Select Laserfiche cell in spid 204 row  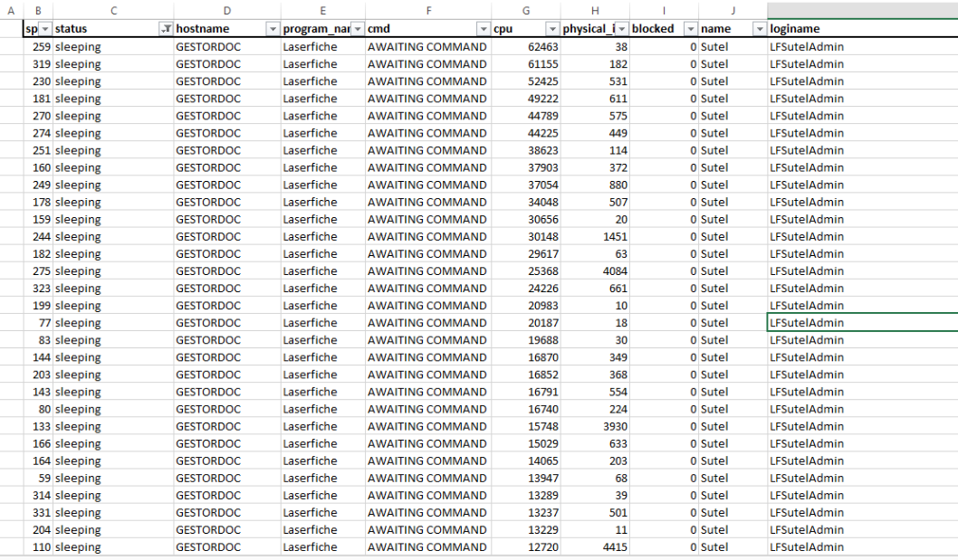point(323,530)
